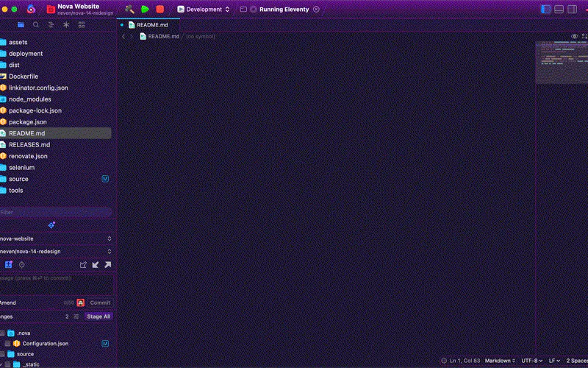The width and height of the screenshot is (588, 368).
Task: Toggle the bottom pane layout button
Action: [559, 10]
